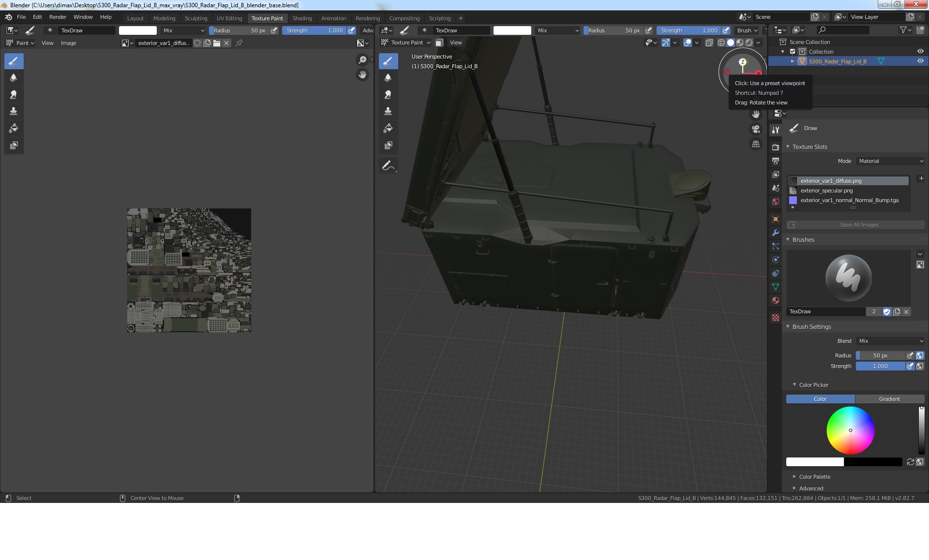Expand S300_Radar_Flap_Lid_B tree item
Screen dimensions: 929x560
(x=792, y=61)
